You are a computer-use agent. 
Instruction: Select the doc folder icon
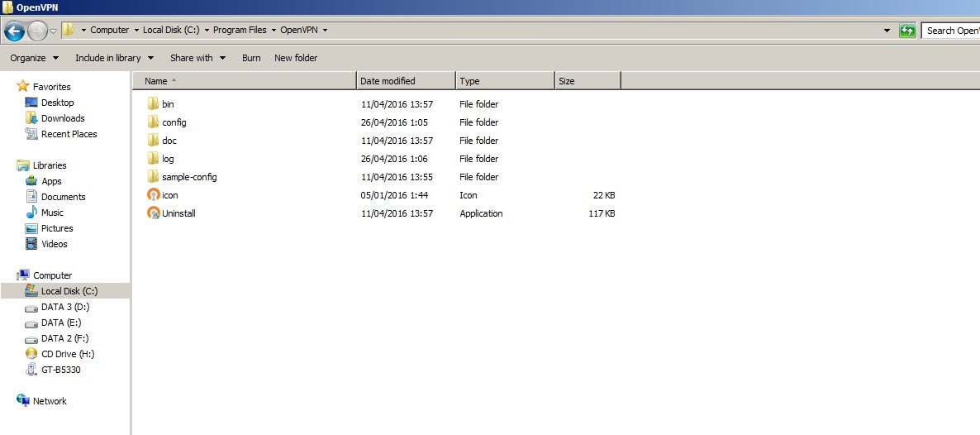tap(154, 141)
